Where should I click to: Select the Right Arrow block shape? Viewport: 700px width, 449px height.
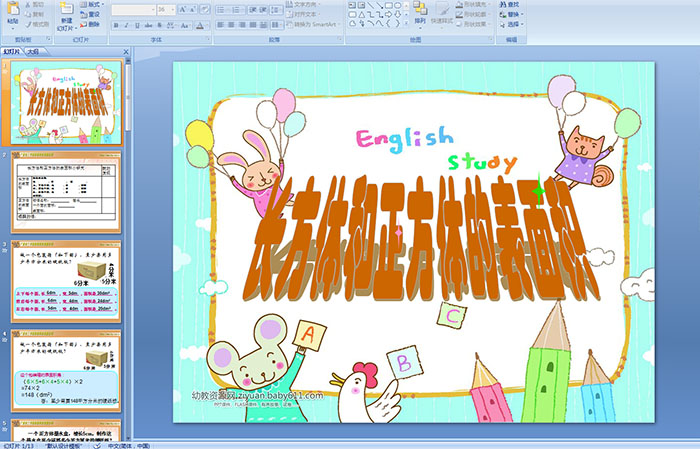point(388,15)
